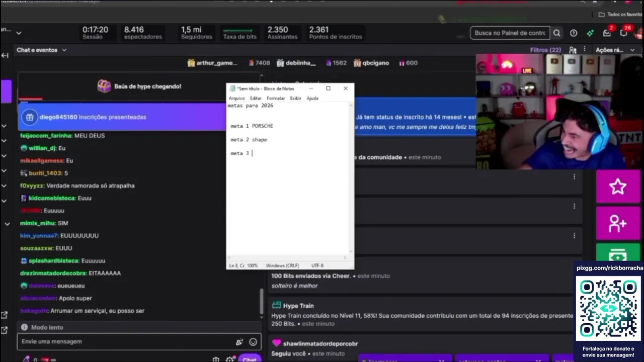Click the chat panel vertical scrollbar
The image size is (644, 362).
click(x=261, y=301)
